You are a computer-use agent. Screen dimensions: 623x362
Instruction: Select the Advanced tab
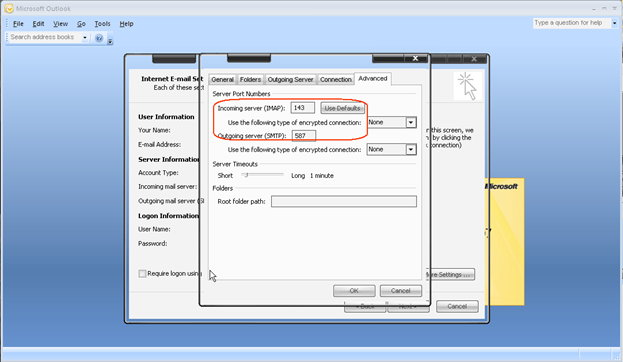coord(373,79)
